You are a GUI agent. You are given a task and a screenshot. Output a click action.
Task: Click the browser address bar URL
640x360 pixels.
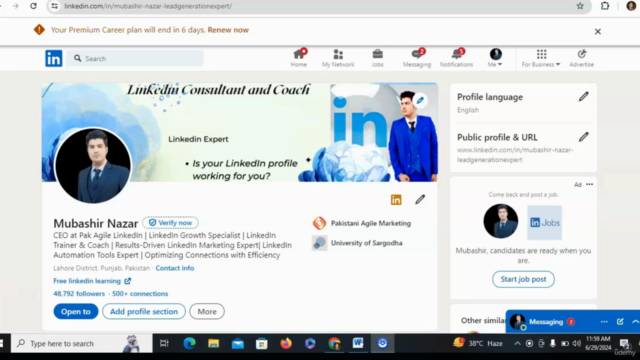(148, 6)
